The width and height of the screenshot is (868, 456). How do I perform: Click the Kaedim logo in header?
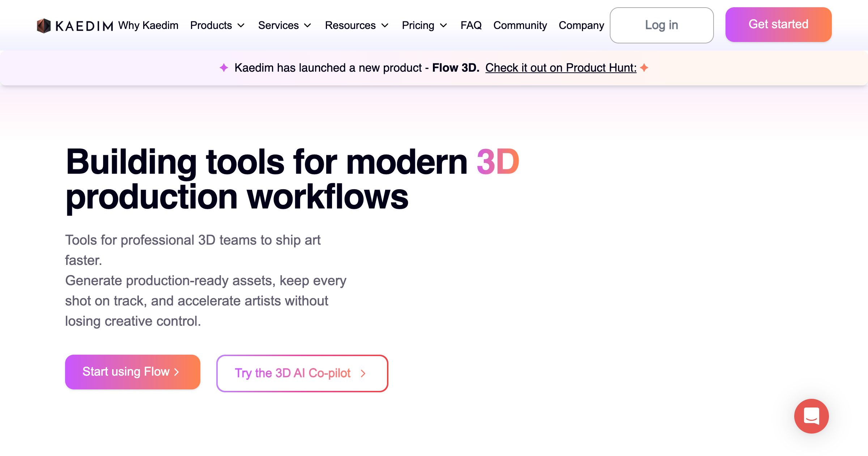point(75,26)
